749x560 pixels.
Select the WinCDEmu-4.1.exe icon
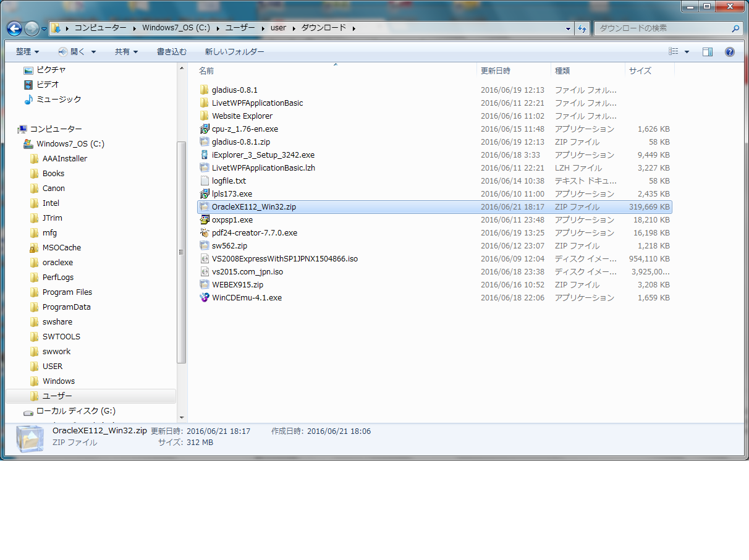pos(205,297)
